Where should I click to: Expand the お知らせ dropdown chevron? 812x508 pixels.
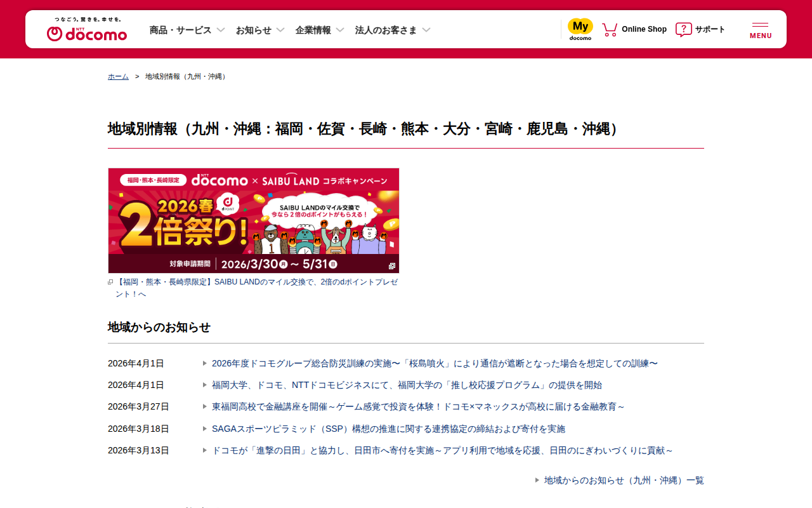280,30
